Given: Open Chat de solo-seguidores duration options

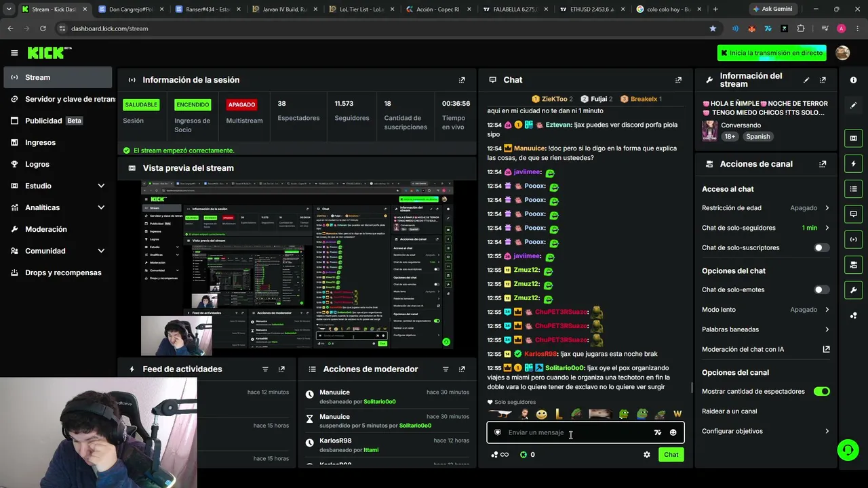Looking at the screenshot, I should tap(766, 228).
